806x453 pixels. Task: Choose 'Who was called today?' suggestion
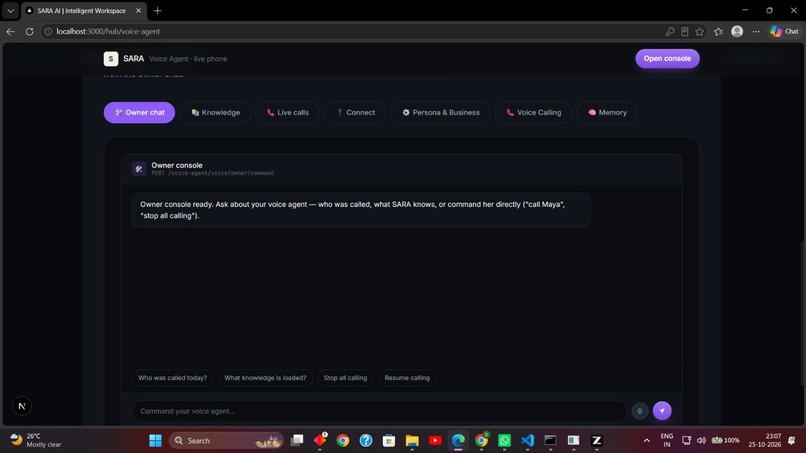tap(172, 378)
